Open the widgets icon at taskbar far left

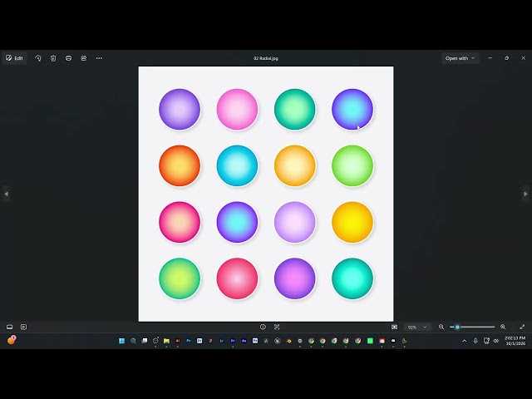tap(12, 340)
